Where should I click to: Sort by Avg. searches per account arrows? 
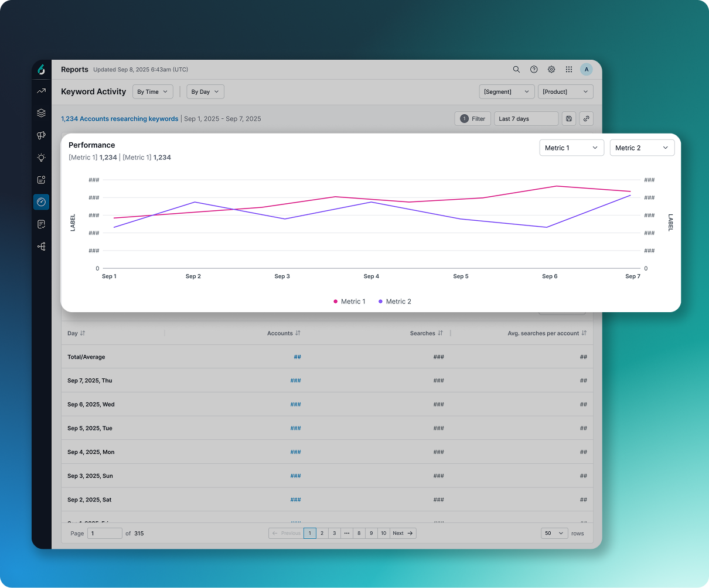584,333
